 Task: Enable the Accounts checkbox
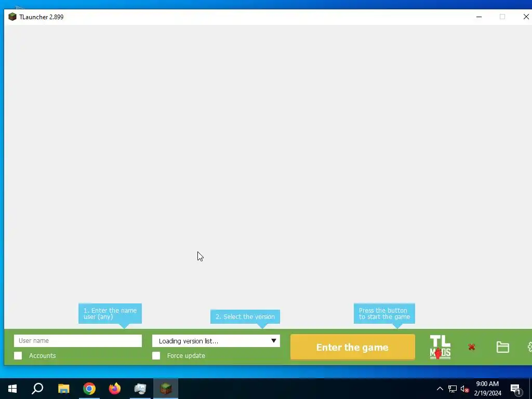tap(18, 355)
